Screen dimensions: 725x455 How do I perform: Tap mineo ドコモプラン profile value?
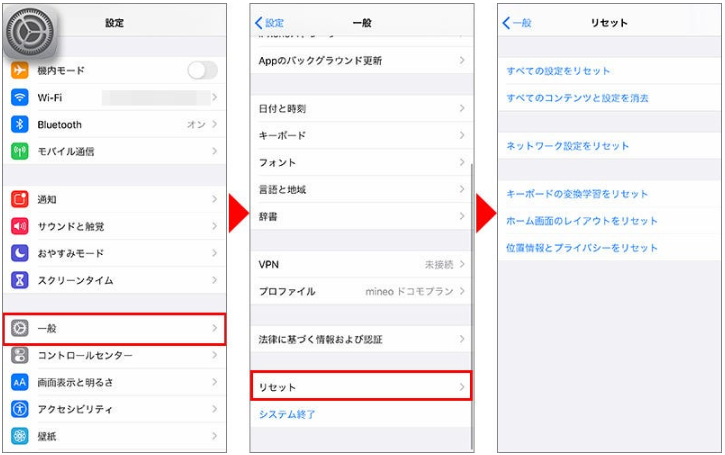point(409,291)
